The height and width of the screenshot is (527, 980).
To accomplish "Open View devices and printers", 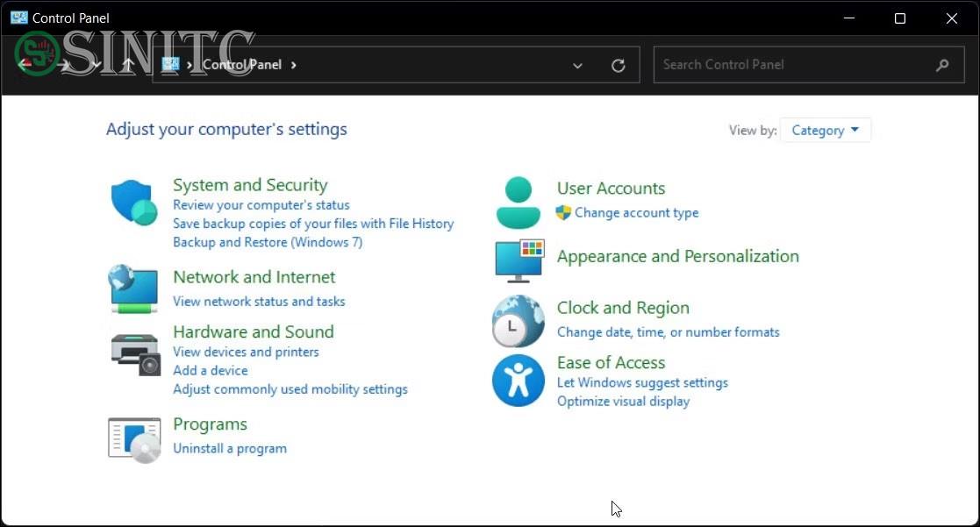I will tap(246, 352).
